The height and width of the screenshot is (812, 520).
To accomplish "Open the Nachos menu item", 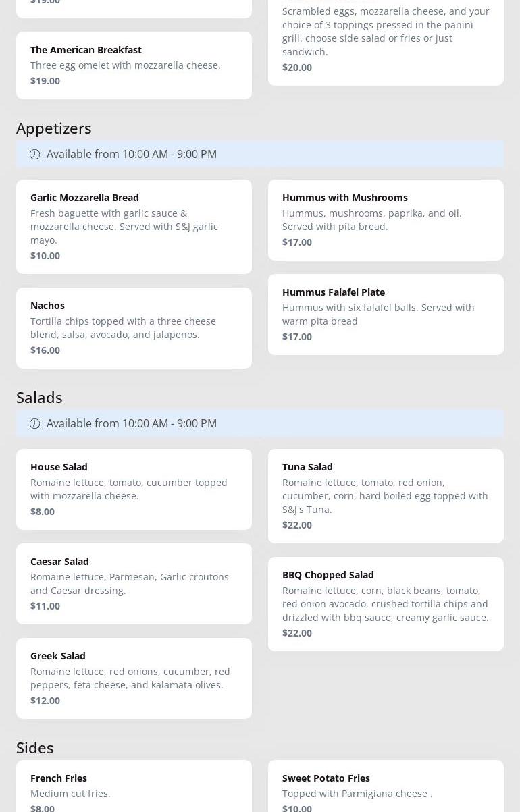I will (x=134, y=328).
